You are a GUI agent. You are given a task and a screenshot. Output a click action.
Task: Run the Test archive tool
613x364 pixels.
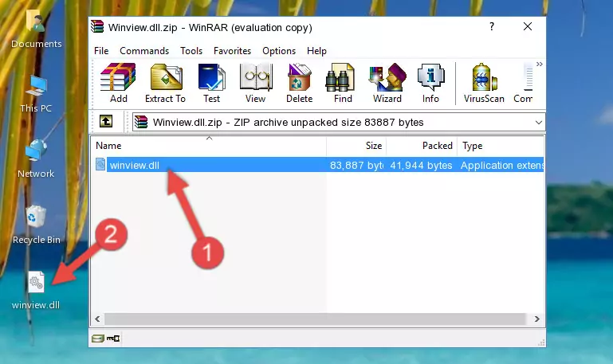pos(211,83)
